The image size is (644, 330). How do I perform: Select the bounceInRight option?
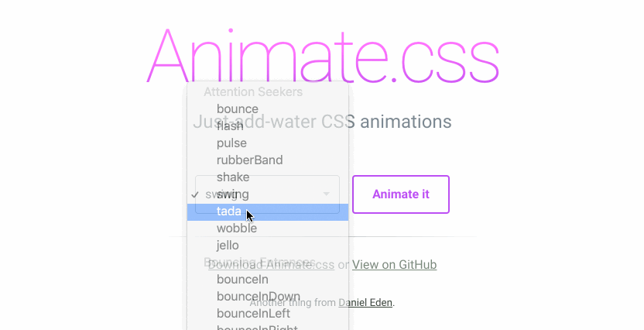click(x=257, y=326)
